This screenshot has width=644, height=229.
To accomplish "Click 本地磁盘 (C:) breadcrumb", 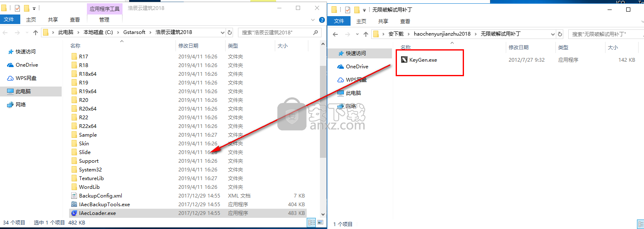I will [98, 32].
